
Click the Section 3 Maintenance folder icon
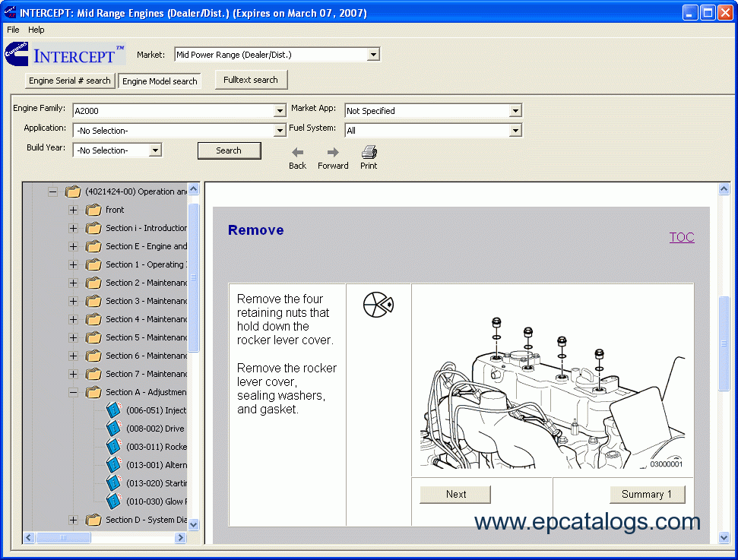(x=93, y=301)
